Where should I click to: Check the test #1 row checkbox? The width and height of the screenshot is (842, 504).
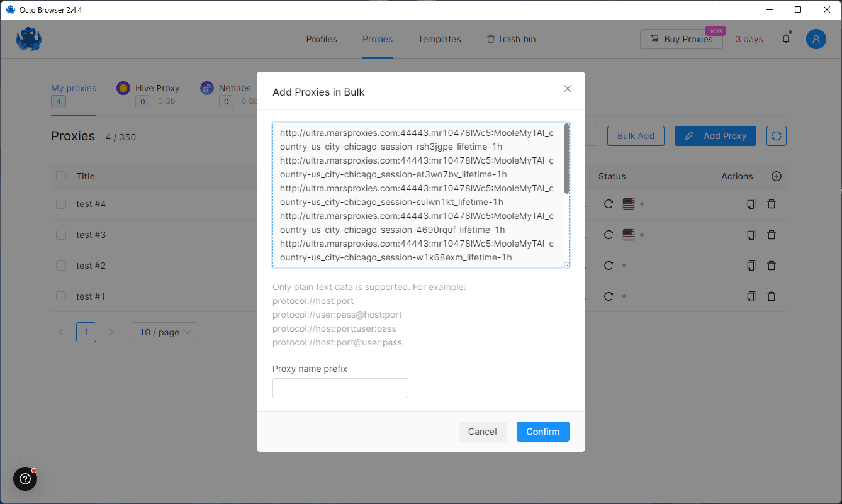[x=61, y=296]
